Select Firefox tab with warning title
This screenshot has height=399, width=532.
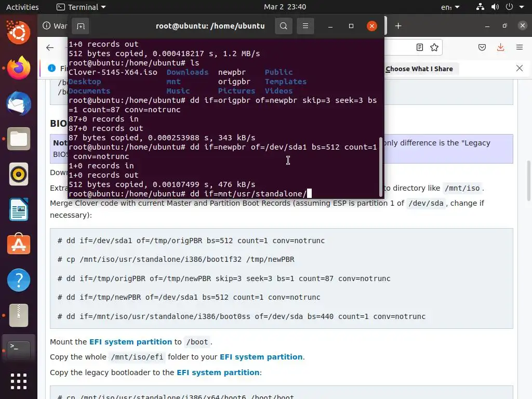coord(55,26)
